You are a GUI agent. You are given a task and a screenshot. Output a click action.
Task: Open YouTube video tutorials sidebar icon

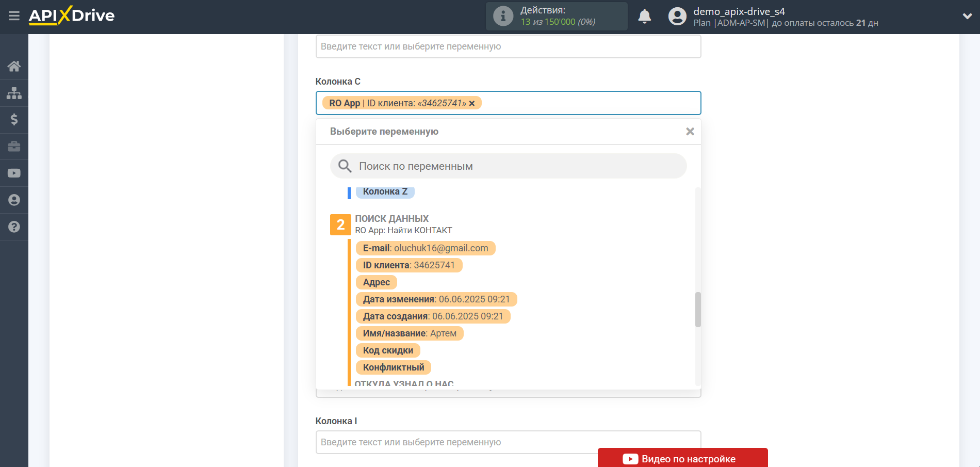14,173
